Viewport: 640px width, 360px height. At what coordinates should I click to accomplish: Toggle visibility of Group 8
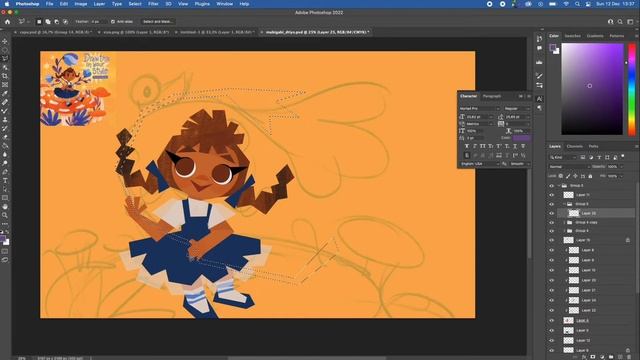point(552,186)
